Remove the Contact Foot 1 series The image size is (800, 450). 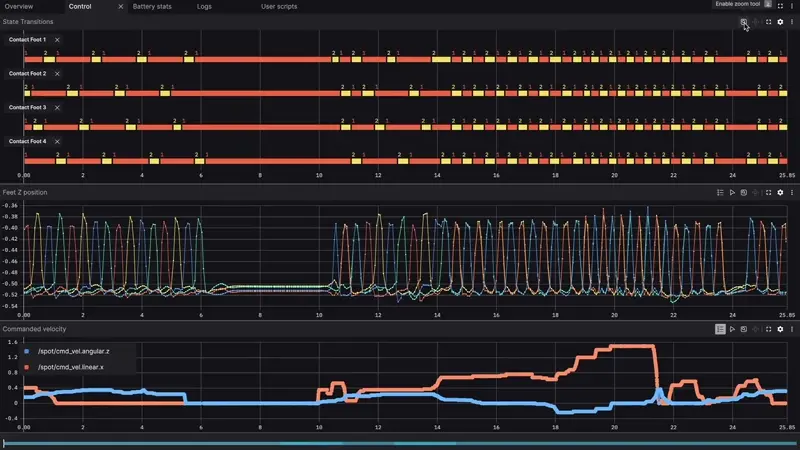tap(57, 40)
